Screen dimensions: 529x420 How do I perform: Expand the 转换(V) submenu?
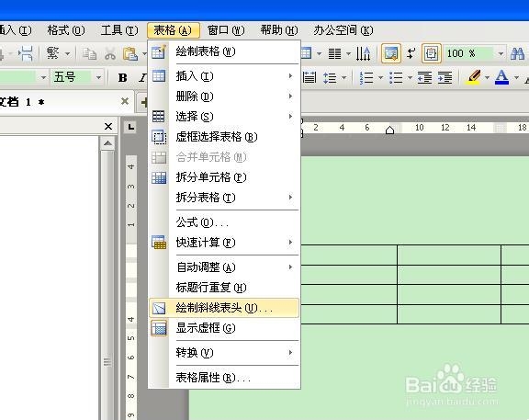tap(224, 353)
